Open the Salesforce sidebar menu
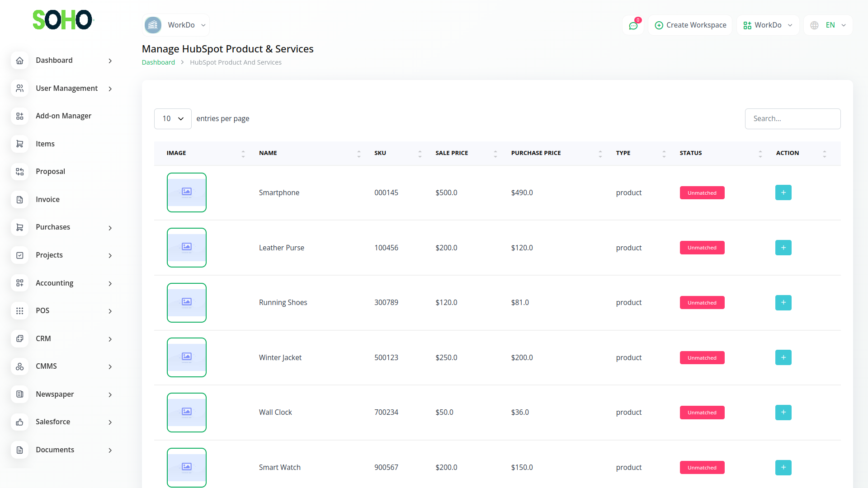 tap(53, 422)
